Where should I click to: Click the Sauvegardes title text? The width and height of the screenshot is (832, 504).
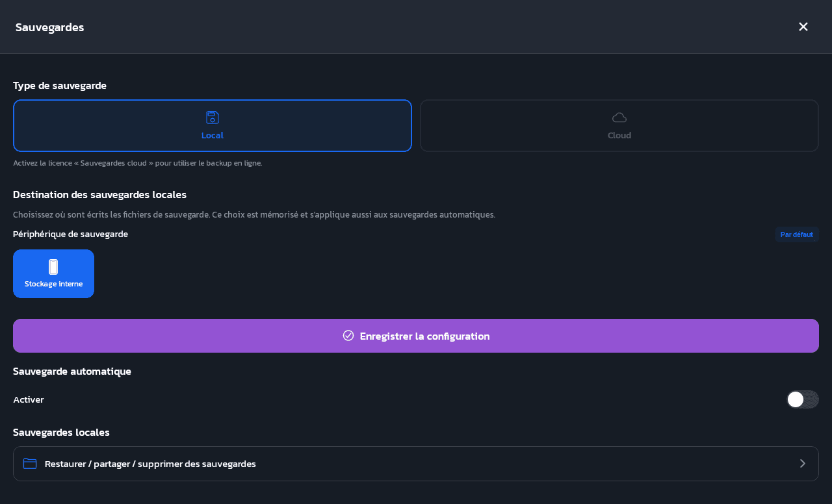click(49, 27)
